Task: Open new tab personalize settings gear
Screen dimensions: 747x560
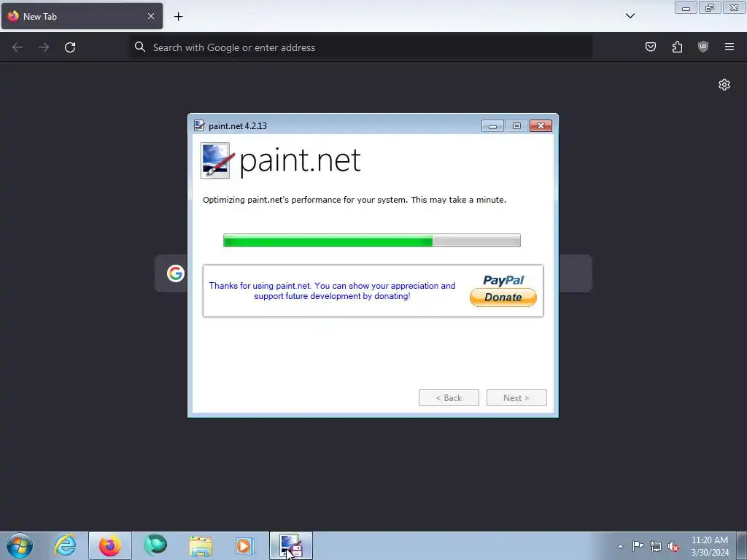Action: click(724, 85)
